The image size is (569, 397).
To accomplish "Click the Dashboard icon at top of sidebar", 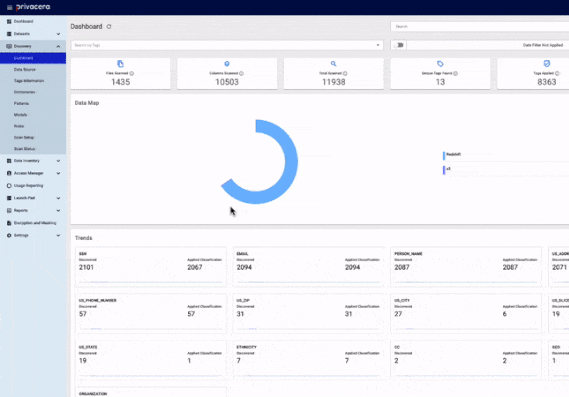I will [9, 21].
